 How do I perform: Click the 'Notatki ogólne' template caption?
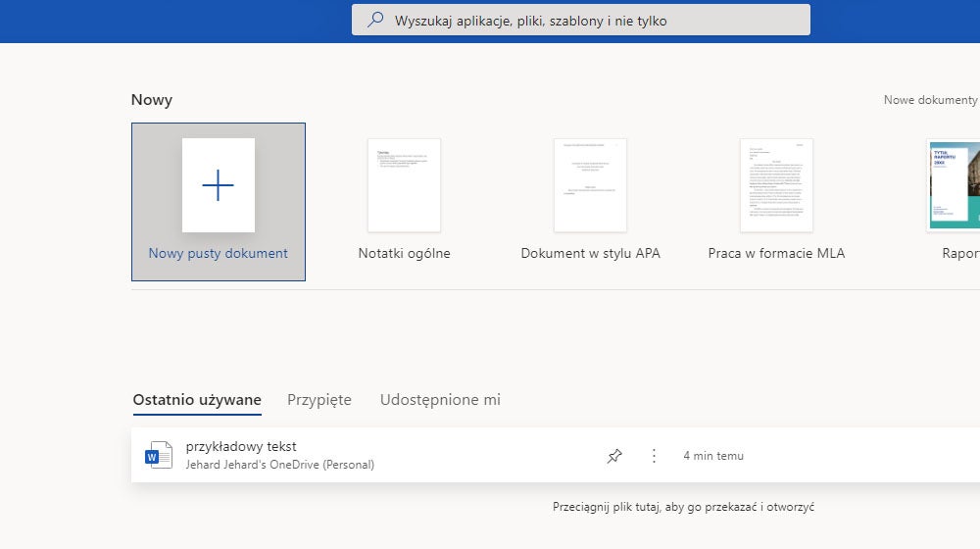[x=404, y=253]
